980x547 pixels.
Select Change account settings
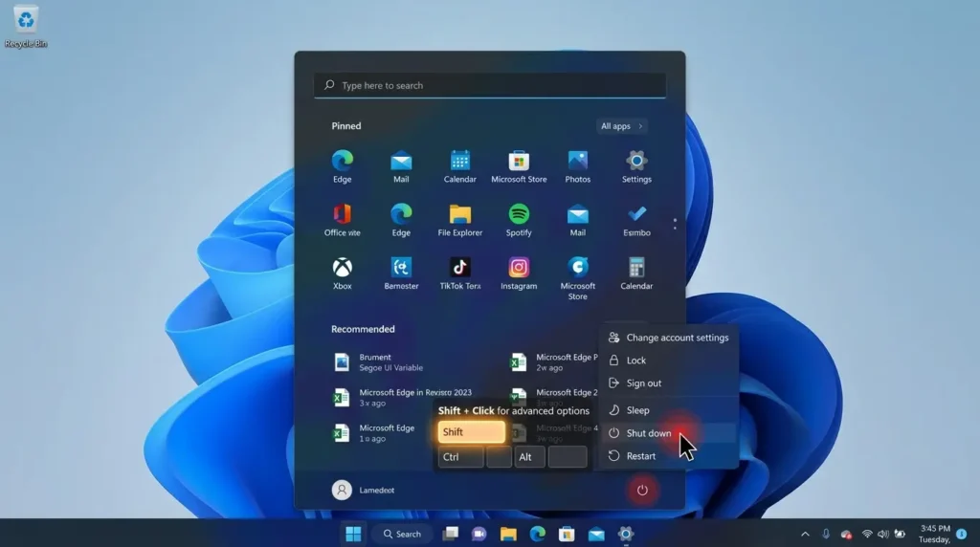(669, 338)
